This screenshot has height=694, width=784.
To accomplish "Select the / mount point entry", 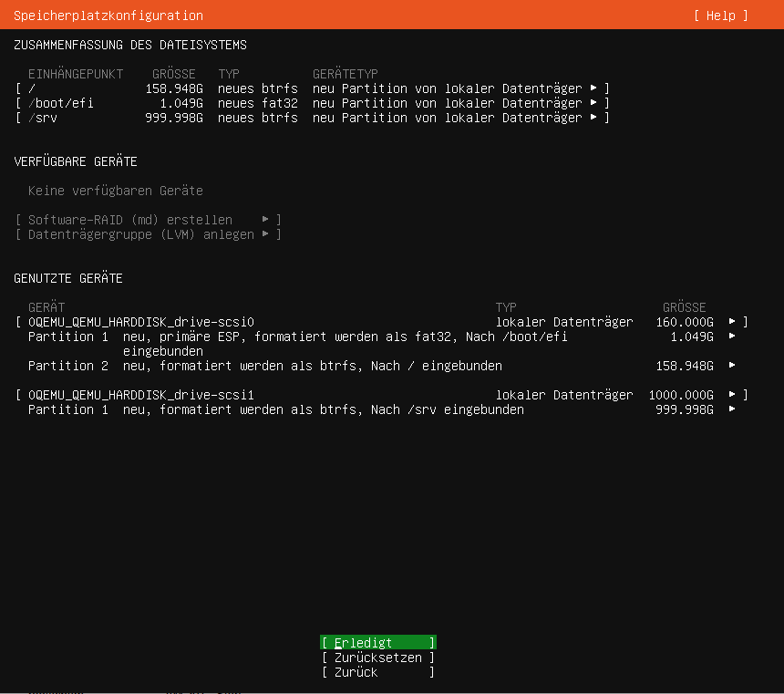I will (x=313, y=88).
